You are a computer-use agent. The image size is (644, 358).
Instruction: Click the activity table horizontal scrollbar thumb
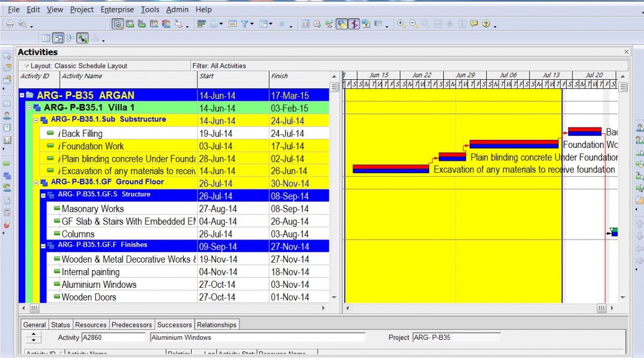point(34,308)
